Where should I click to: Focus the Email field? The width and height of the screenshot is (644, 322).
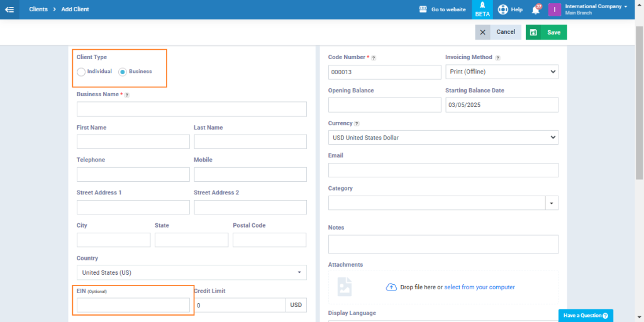(x=443, y=170)
